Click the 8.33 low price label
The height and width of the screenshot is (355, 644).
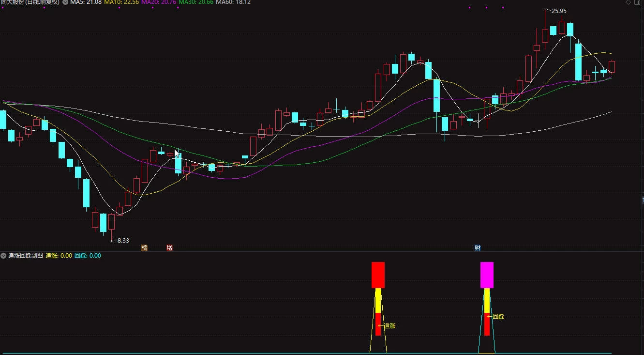tap(123, 240)
